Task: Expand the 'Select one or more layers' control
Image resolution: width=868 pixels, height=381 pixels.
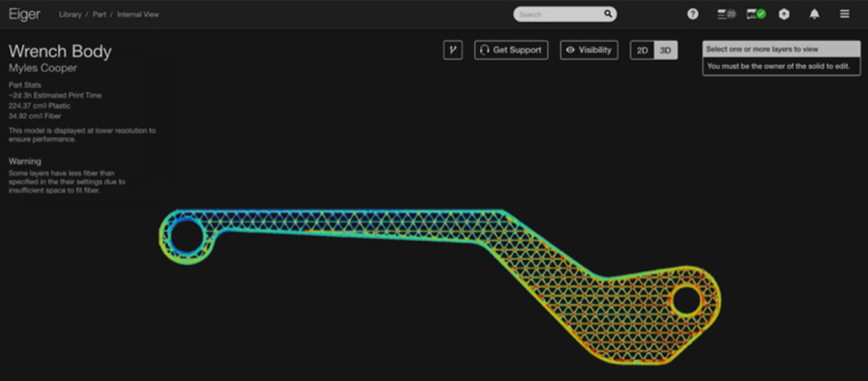Action: click(780, 49)
